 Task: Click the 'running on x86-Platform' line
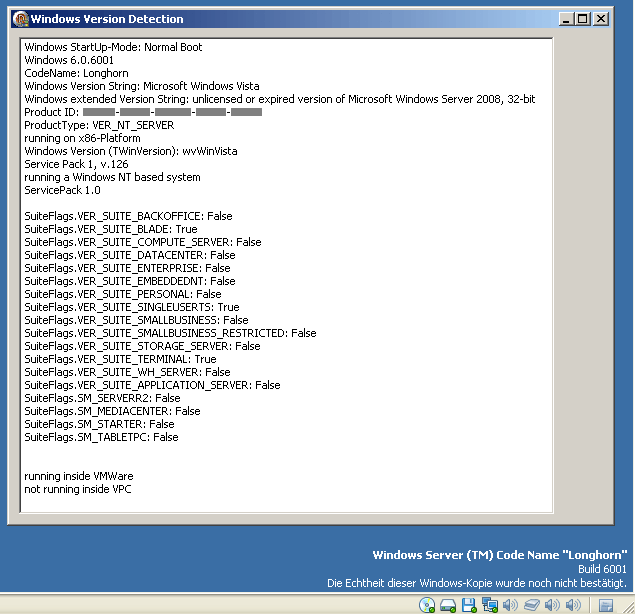(82, 138)
